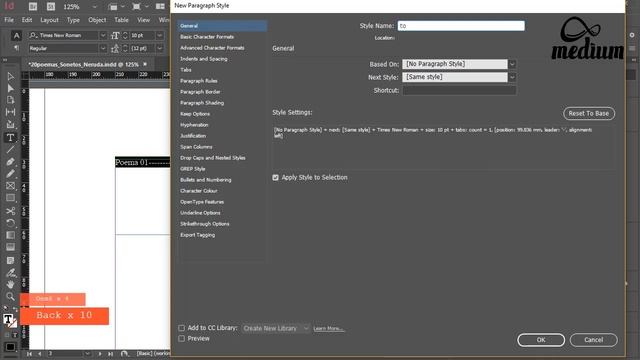Enable the Preview checkbox
Screen dimensions: 640x360
coord(182,338)
